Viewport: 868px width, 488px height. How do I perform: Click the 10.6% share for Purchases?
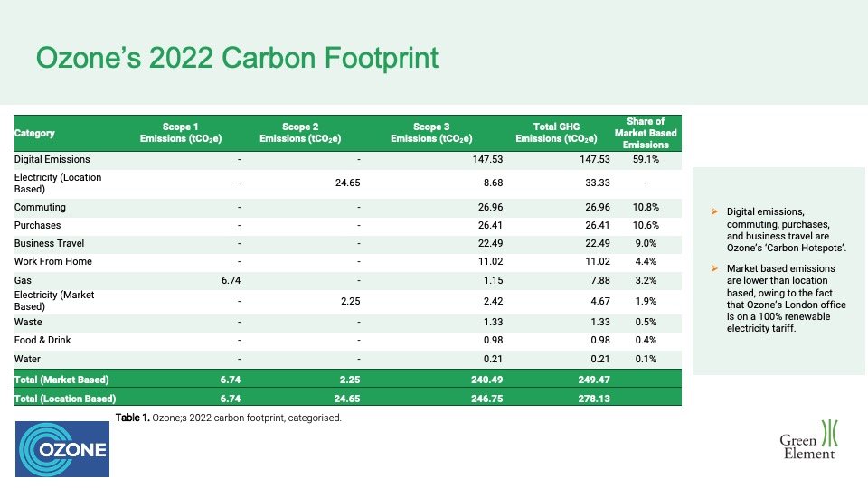646,225
